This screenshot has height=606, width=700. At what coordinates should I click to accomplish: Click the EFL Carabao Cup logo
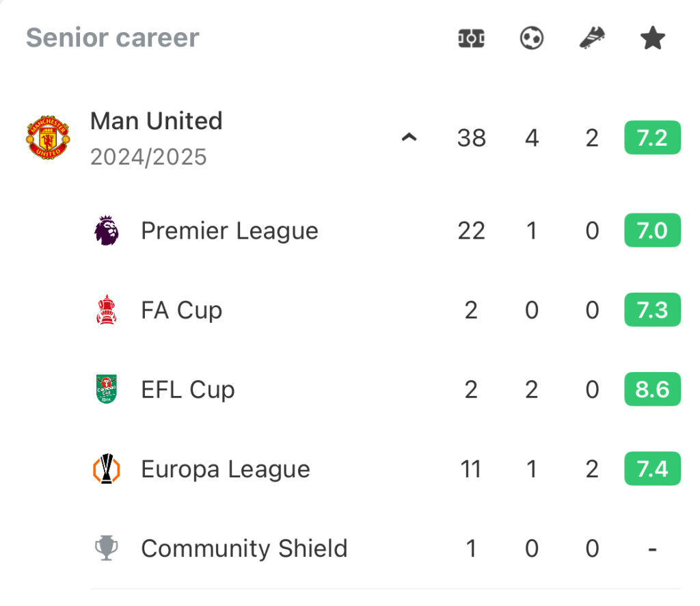106,389
